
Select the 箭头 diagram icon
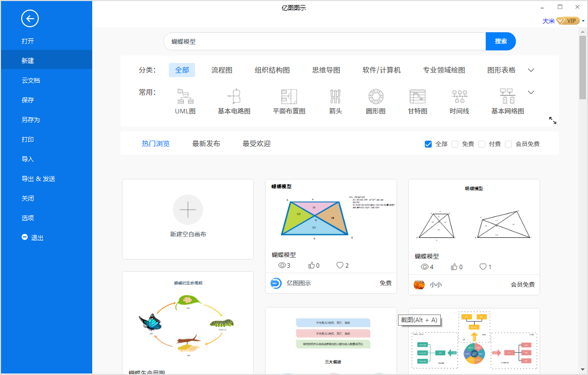(335, 96)
